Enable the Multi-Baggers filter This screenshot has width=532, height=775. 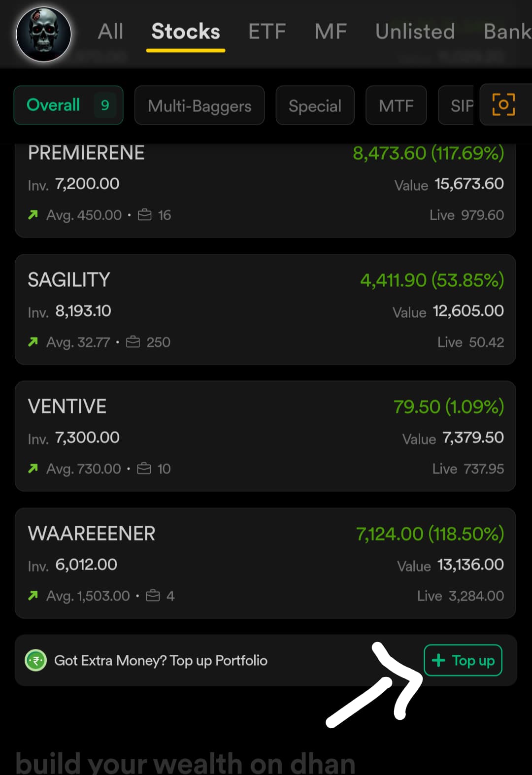tap(199, 105)
